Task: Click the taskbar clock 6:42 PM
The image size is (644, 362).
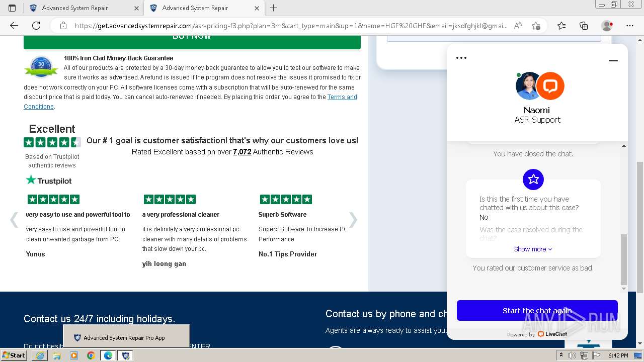Action: point(618,355)
